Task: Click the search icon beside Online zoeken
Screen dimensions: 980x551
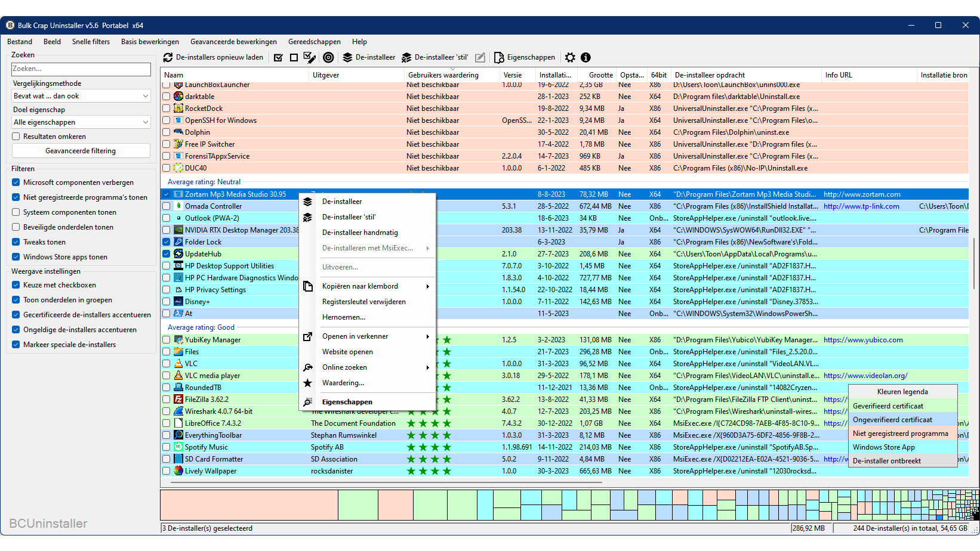Action: point(308,367)
